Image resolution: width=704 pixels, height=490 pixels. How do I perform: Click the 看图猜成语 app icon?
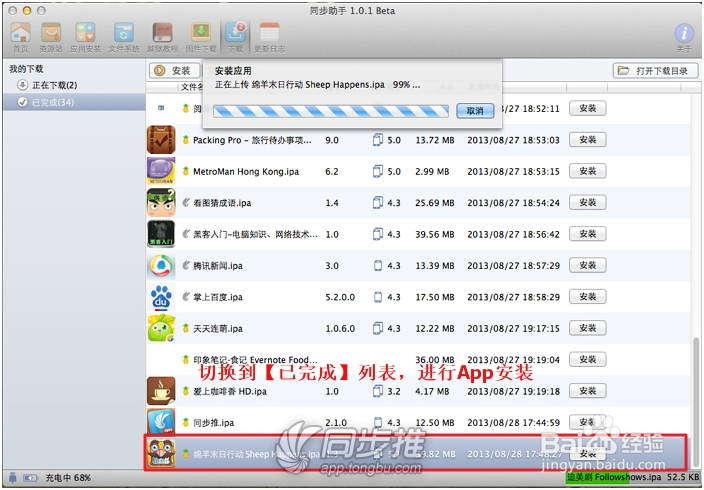(x=161, y=203)
